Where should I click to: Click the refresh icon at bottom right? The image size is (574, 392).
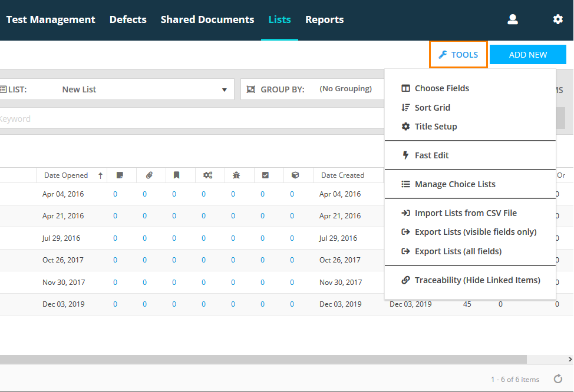(557, 379)
